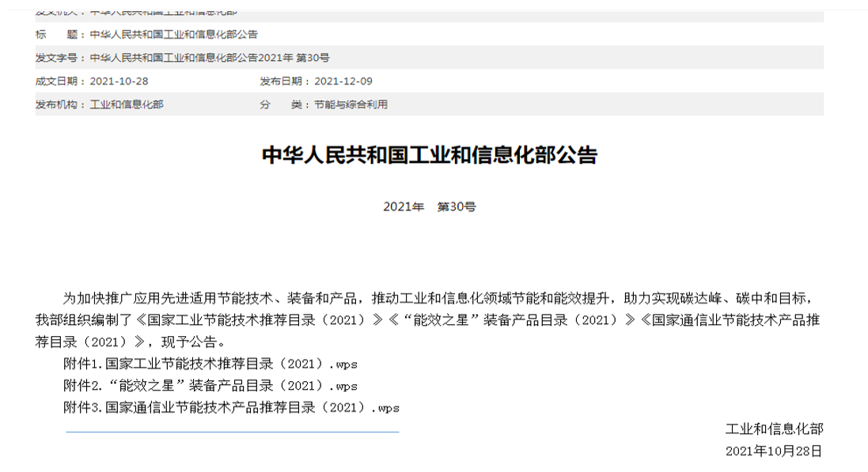The image size is (868, 472).
Task: Select the 成文日期 value 2021-10-28
Action: 119,81
